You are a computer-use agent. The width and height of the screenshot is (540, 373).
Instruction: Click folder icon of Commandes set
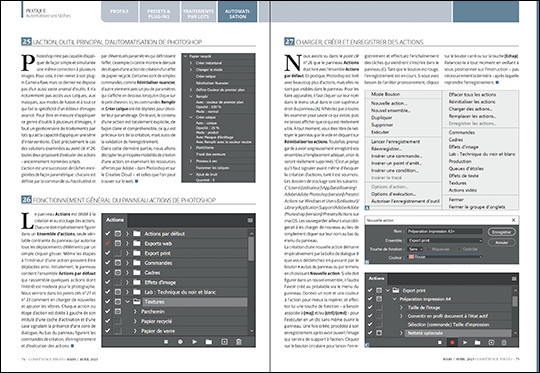tap(137, 263)
